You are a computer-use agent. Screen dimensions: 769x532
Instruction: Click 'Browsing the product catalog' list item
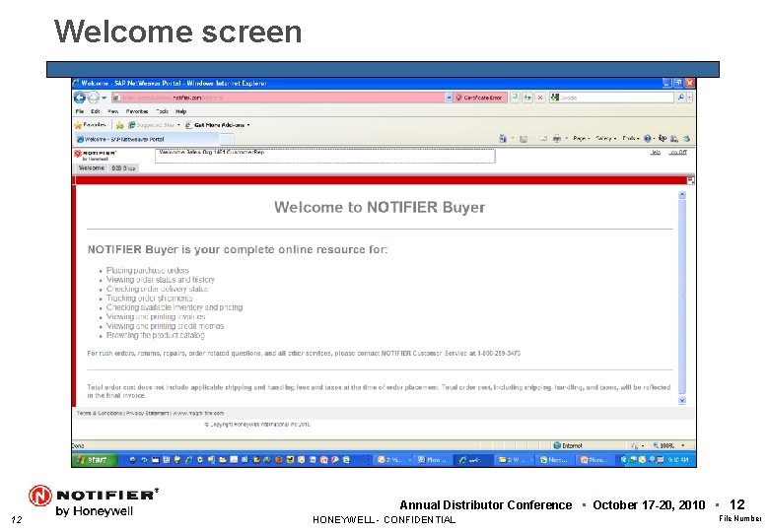pos(155,336)
